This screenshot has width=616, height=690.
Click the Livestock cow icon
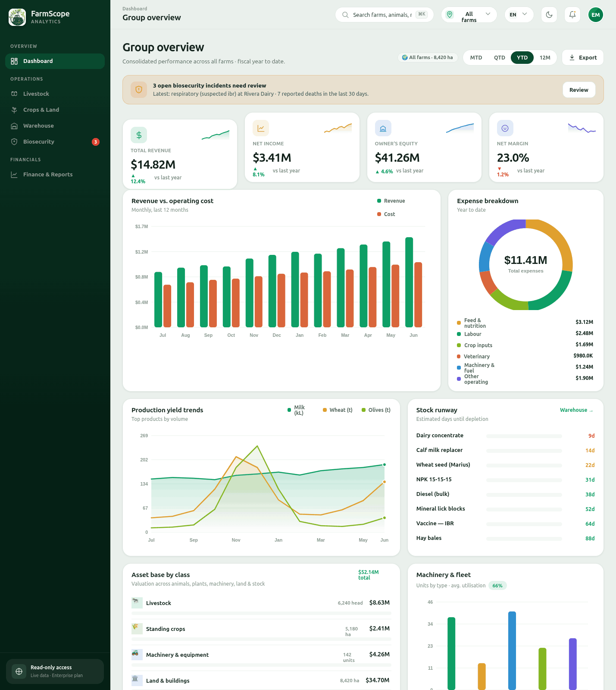point(137,603)
